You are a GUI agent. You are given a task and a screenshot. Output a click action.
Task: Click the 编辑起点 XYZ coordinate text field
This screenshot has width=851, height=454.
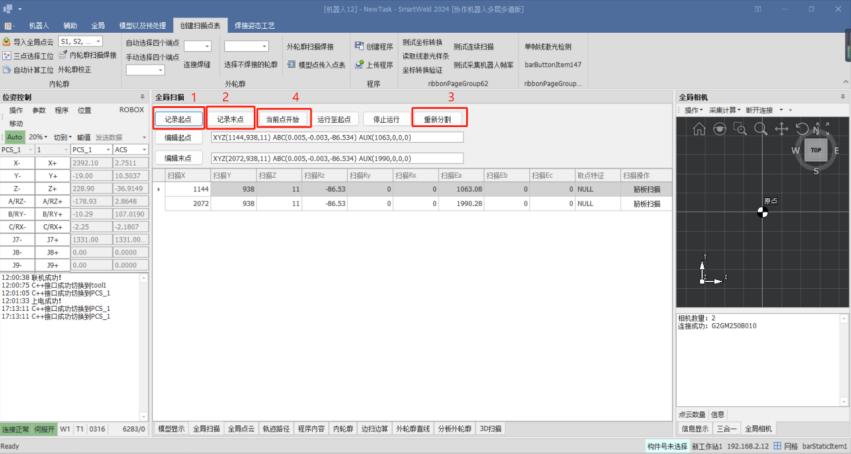(337, 137)
